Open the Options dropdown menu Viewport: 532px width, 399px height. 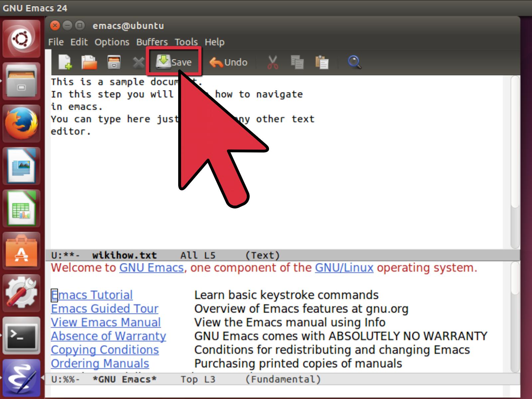point(112,42)
